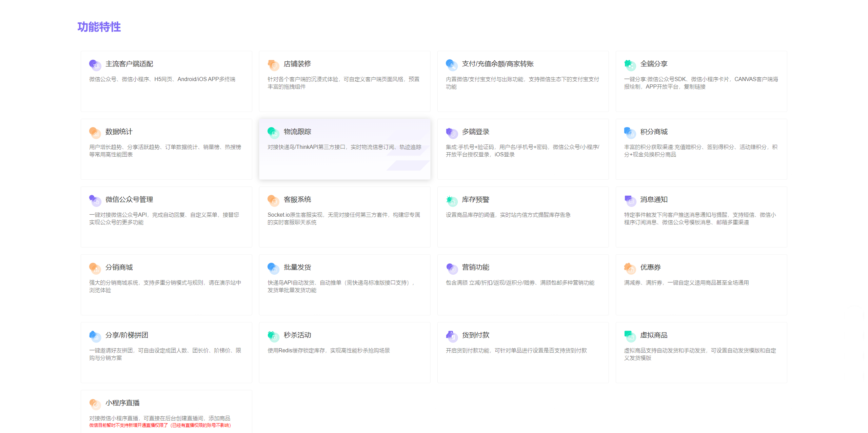Click the 物流跟踪 green icon

(273, 133)
